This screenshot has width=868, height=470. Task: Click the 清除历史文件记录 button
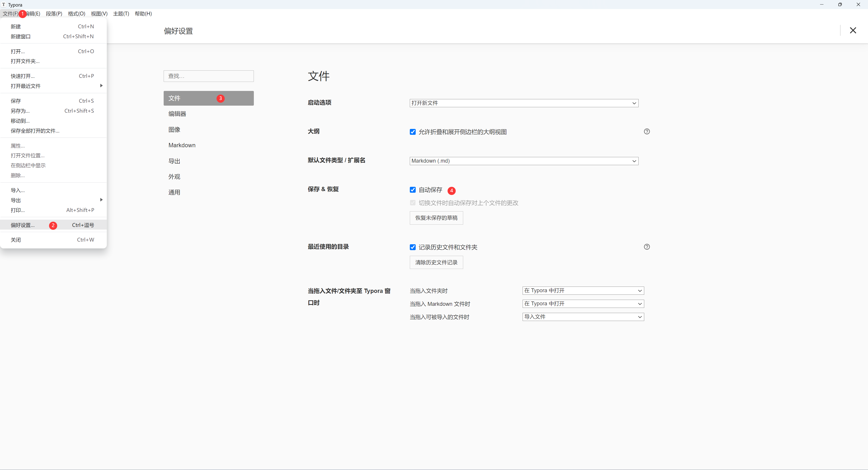[436, 262]
